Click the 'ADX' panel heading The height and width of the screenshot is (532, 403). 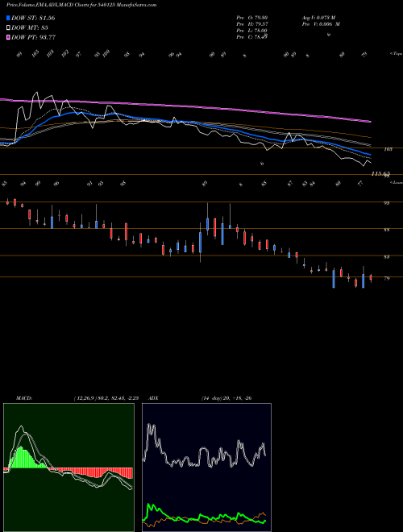click(x=153, y=398)
